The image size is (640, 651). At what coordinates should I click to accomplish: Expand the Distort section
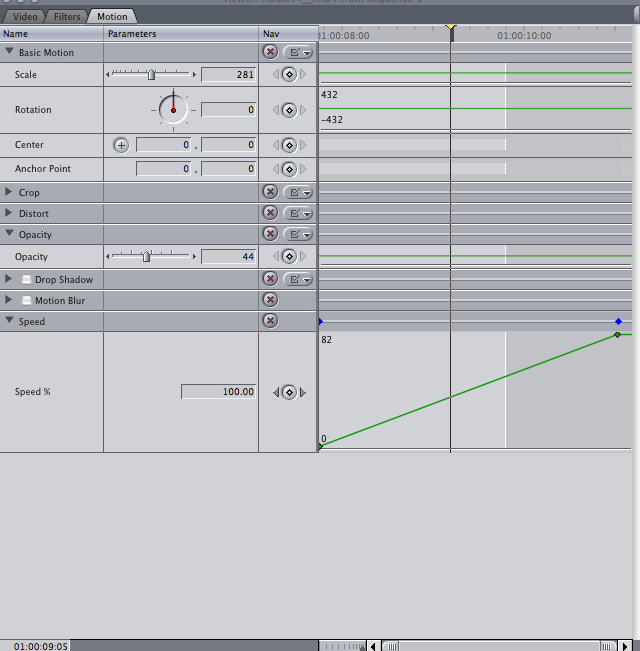pyautogui.click(x=8, y=213)
